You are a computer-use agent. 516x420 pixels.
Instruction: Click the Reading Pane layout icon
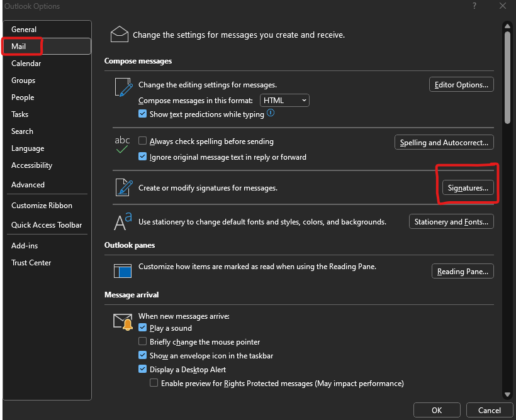pos(123,271)
